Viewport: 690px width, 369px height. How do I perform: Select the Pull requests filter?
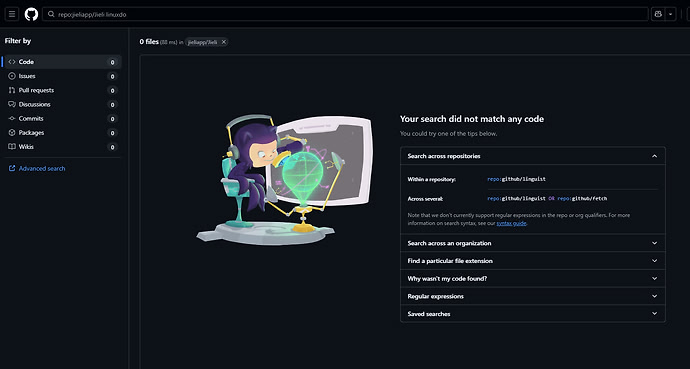tap(62, 90)
